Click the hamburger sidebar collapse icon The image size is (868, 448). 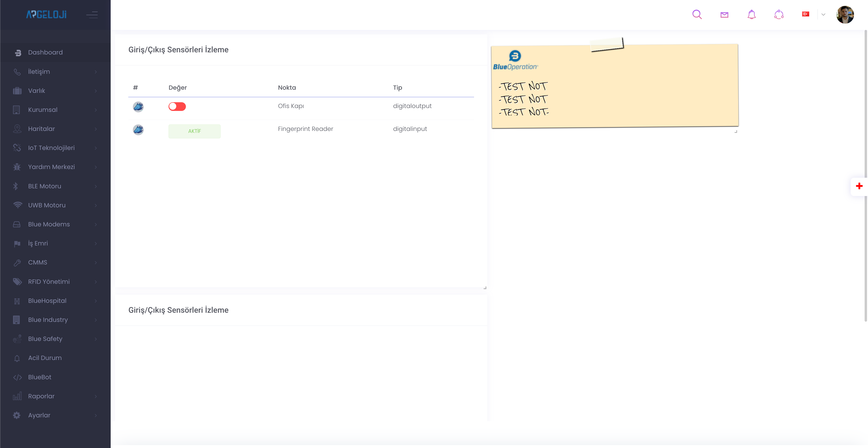tap(92, 15)
